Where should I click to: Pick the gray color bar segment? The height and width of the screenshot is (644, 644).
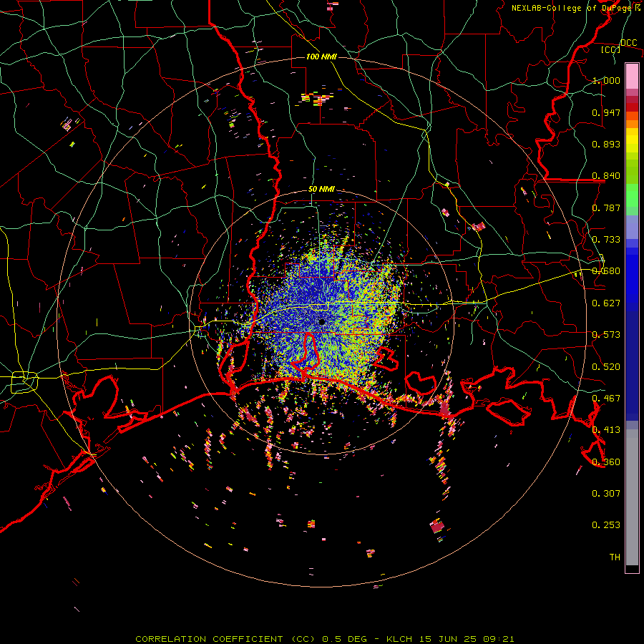click(x=632, y=497)
